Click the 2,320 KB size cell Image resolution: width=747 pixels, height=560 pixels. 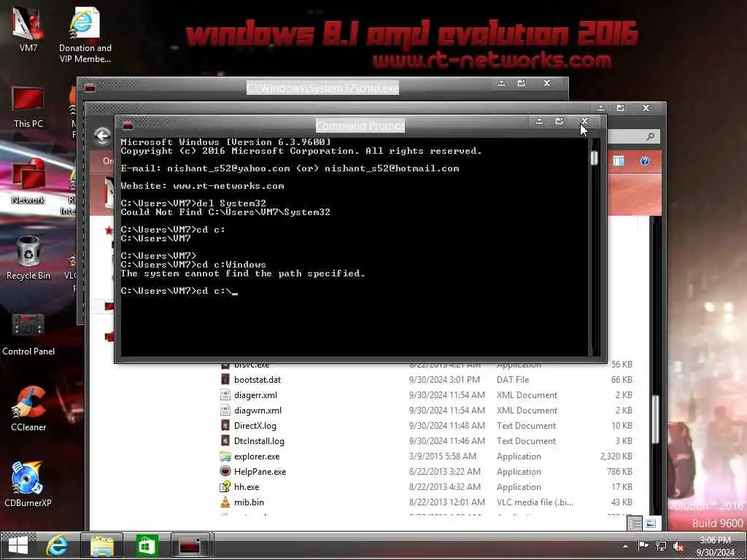coord(616,456)
